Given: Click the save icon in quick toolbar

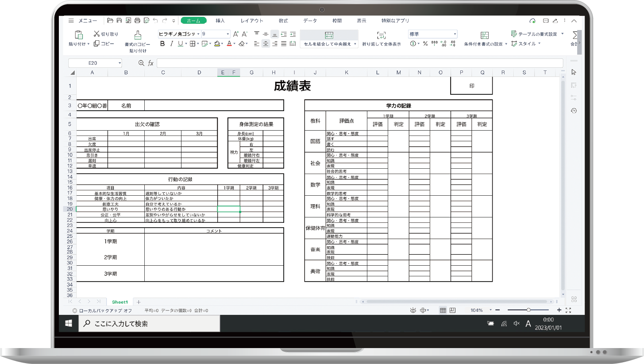Looking at the screenshot, I should click(x=119, y=21).
